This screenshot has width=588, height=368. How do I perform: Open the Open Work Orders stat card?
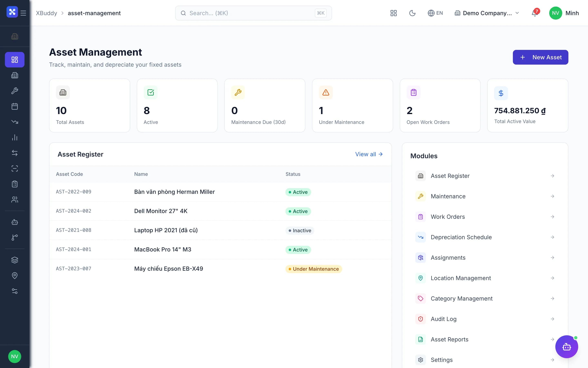pyautogui.click(x=440, y=105)
